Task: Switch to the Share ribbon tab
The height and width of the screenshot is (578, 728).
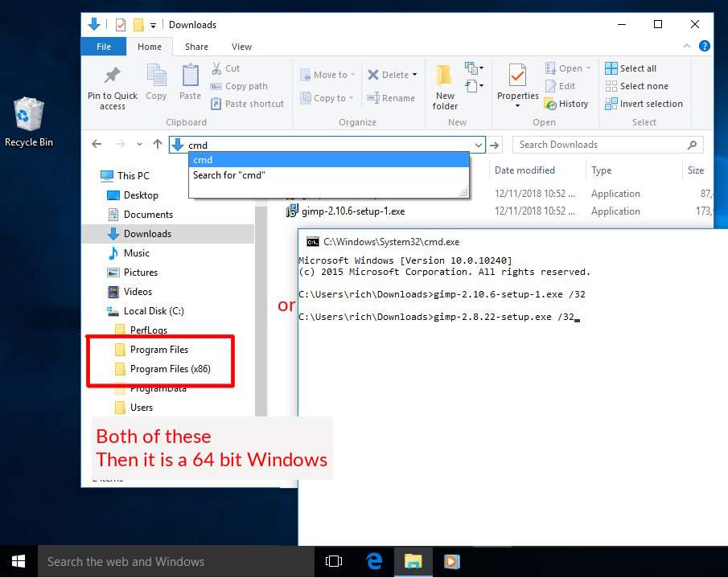Action: (x=196, y=47)
